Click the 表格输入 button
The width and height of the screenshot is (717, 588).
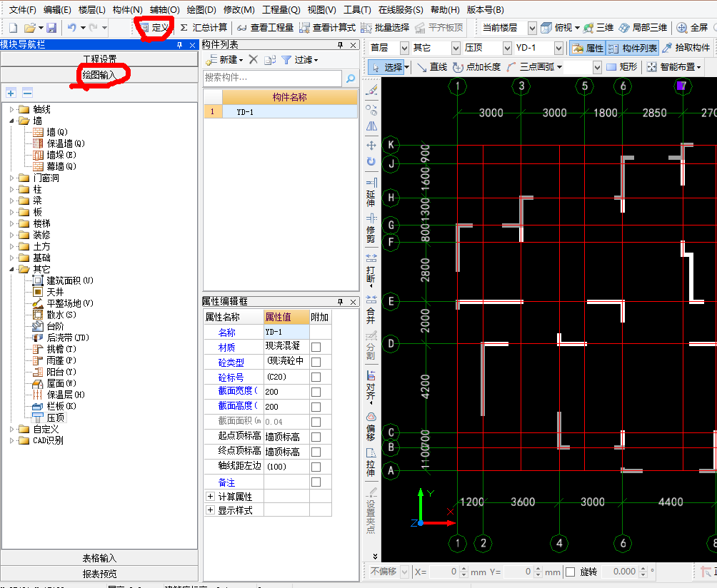tap(100, 558)
